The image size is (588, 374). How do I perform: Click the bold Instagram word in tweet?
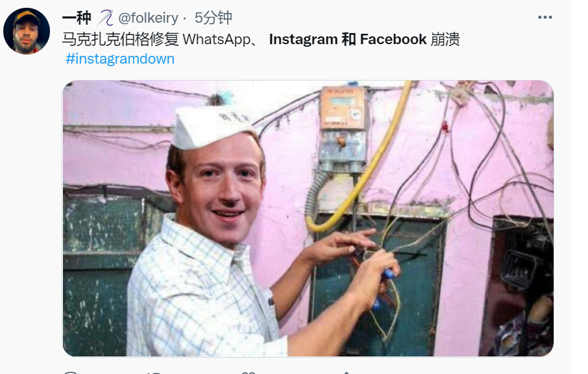point(303,40)
